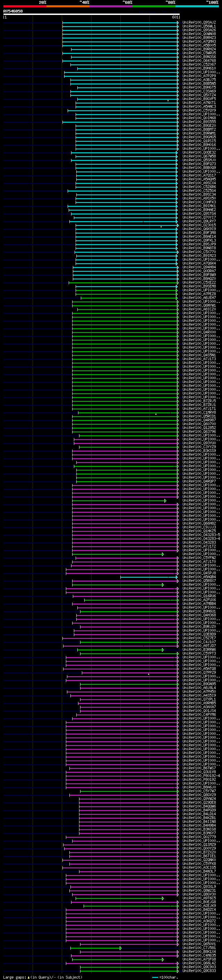Select hit label UniRef100_A3KQ72
This screenshot has width=222, height=980.
coord(199,921)
